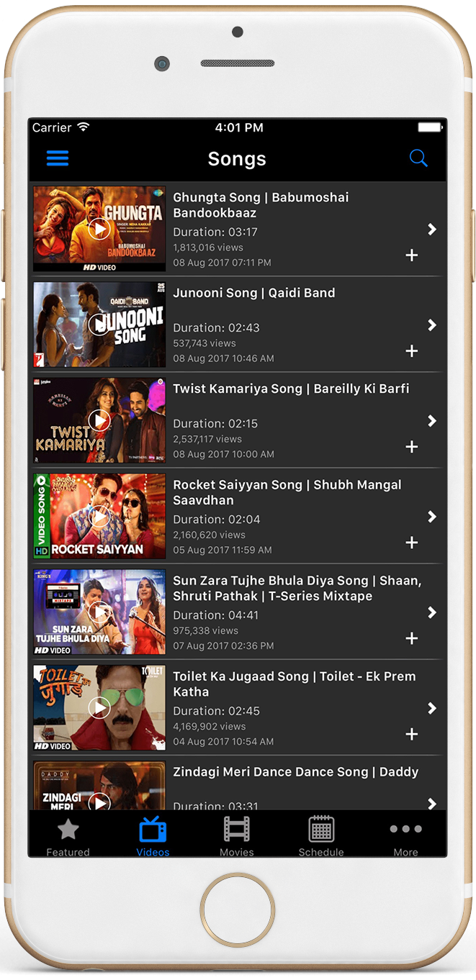Add Ghungta Song with its plus icon
The width and height of the screenshot is (476, 980).
(x=412, y=255)
